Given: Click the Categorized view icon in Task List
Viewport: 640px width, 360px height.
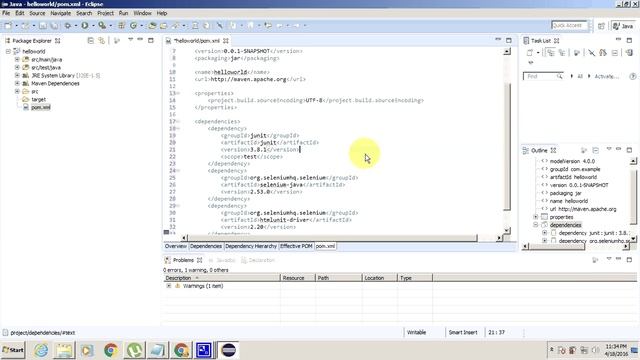Looking at the screenshot, I should pos(551,53).
